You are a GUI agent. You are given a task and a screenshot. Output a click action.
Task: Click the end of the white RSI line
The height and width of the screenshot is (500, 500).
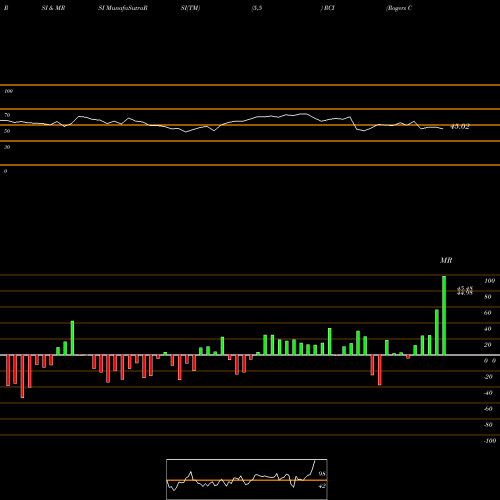click(x=443, y=129)
